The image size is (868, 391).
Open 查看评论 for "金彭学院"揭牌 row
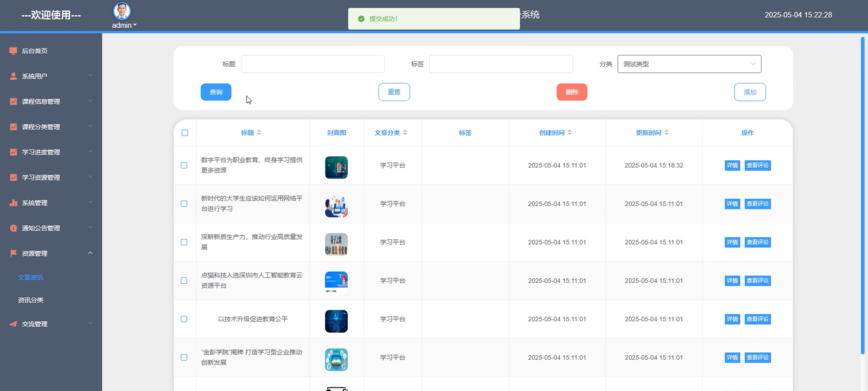point(757,357)
